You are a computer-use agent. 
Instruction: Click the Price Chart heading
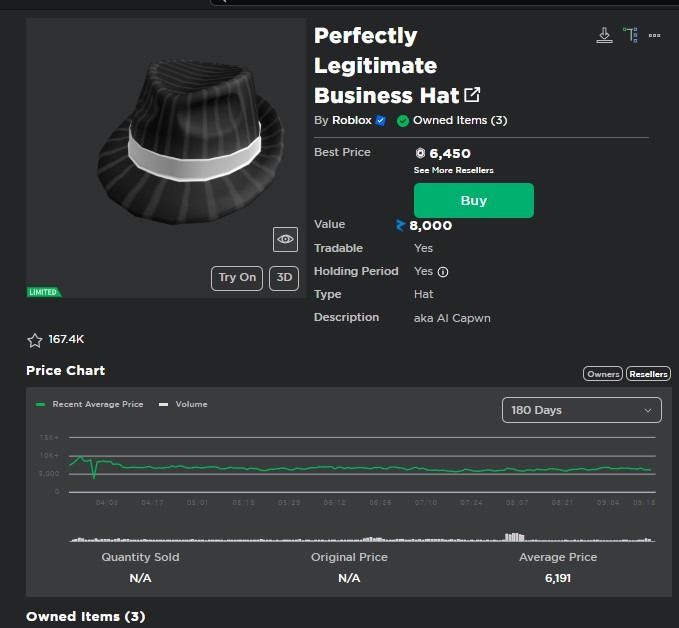[x=65, y=371]
